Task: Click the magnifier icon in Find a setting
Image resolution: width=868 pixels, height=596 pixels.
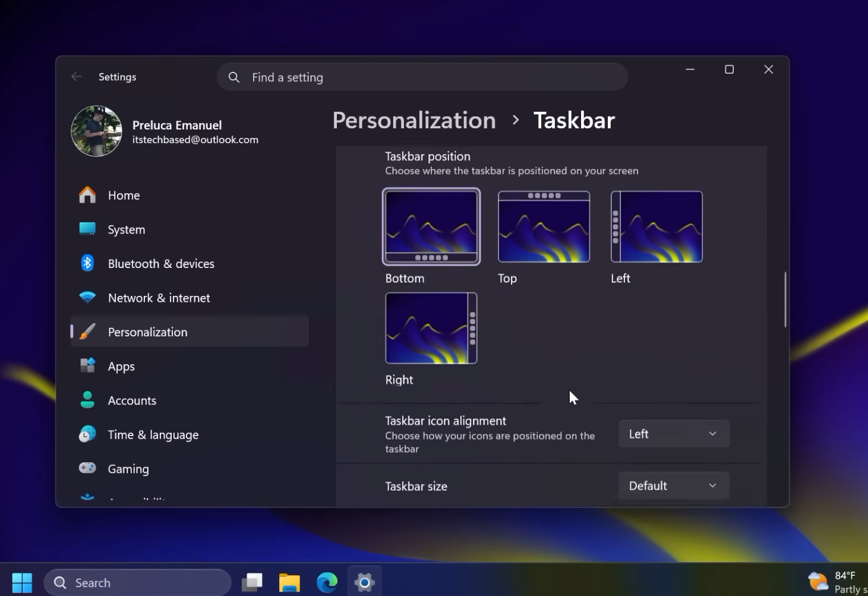Action: [234, 77]
